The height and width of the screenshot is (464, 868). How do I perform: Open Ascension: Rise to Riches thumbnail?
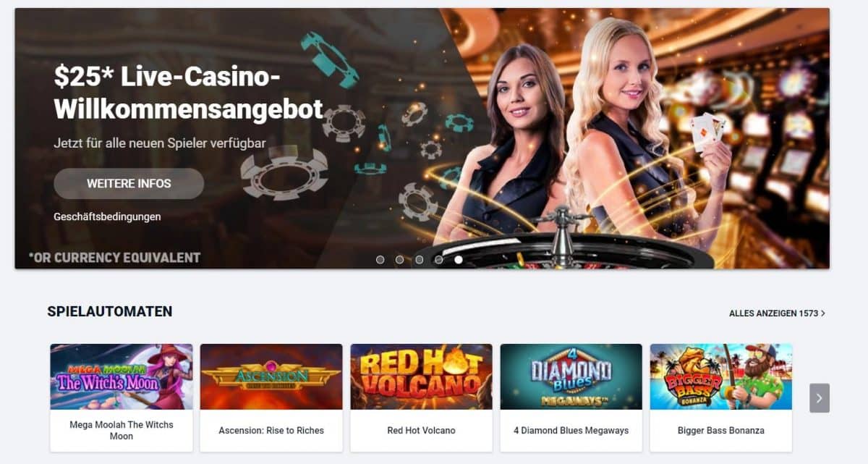point(271,376)
